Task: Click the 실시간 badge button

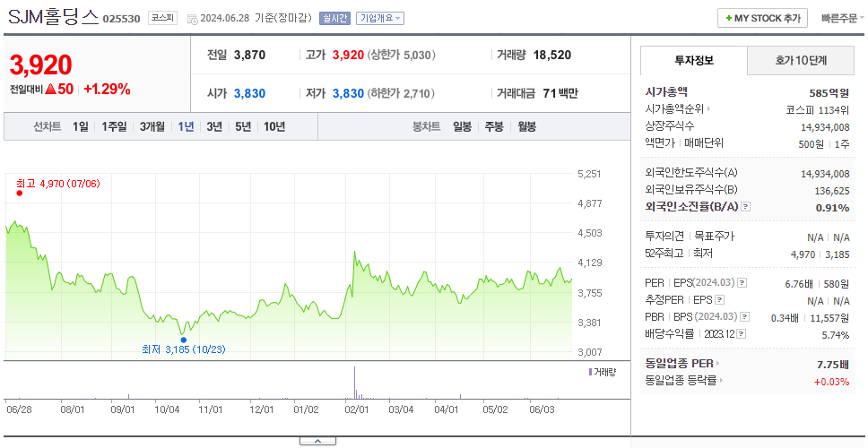Action: (x=334, y=18)
